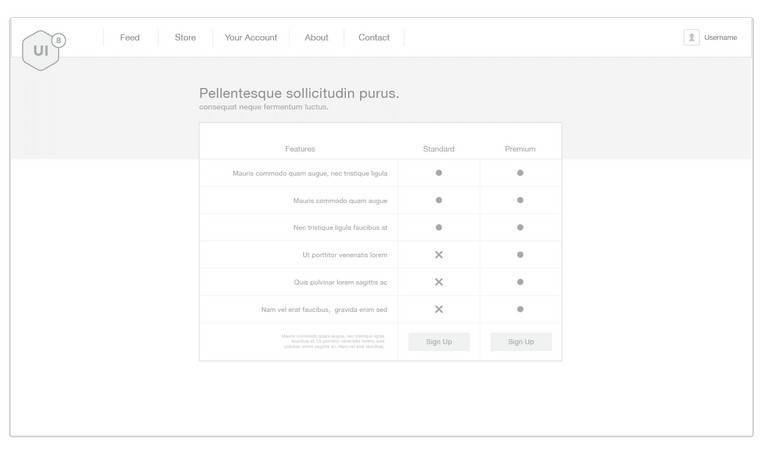Click the Premium dot for Ut porttitor venenatis row
Viewport: 763px width, 455px height.
coord(520,255)
